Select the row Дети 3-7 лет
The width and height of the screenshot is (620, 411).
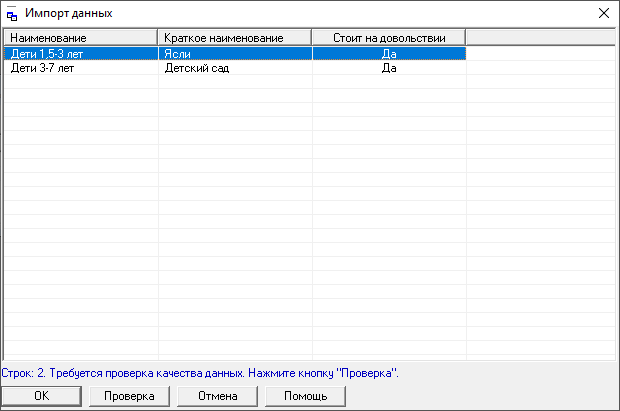click(235, 68)
